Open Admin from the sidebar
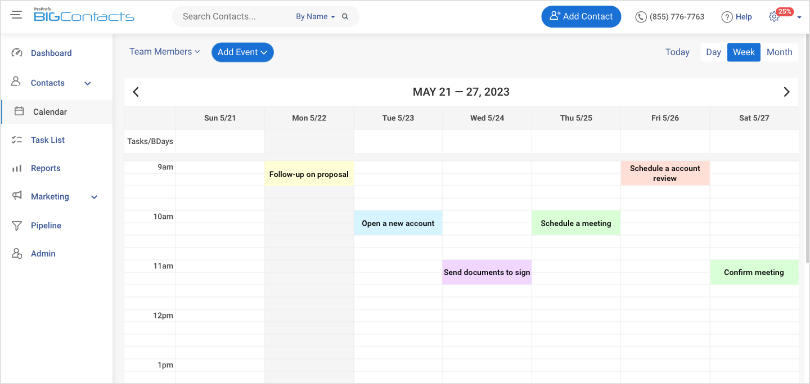This screenshot has width=810, height=384. click(x=43, y=254)
